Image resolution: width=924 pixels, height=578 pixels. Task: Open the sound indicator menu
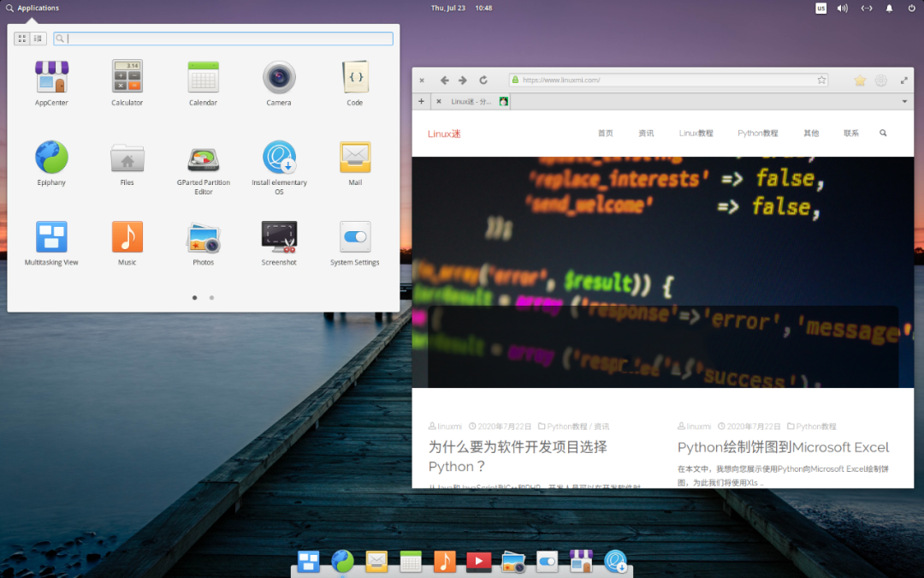[x=842, y=8]
